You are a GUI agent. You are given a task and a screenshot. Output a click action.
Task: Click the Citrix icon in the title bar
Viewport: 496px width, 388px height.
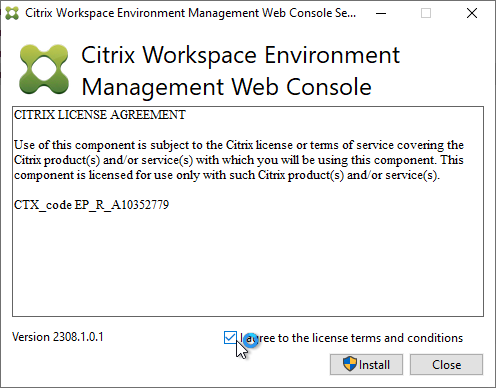12,13
